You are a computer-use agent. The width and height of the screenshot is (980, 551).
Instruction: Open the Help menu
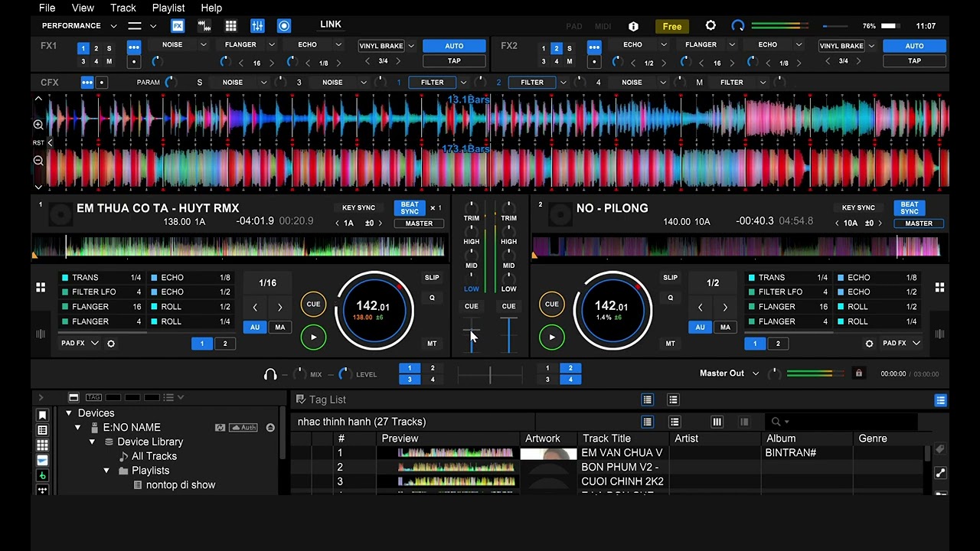pyautogui.click(x=211, y=8)
